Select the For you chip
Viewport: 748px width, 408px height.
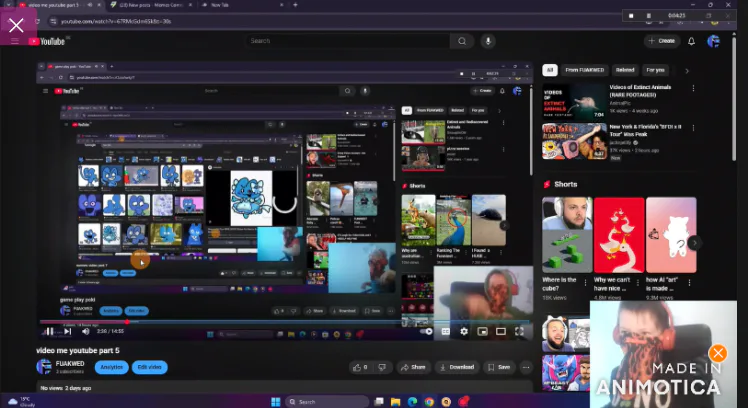pyautogui.click(x=655, y=70)
